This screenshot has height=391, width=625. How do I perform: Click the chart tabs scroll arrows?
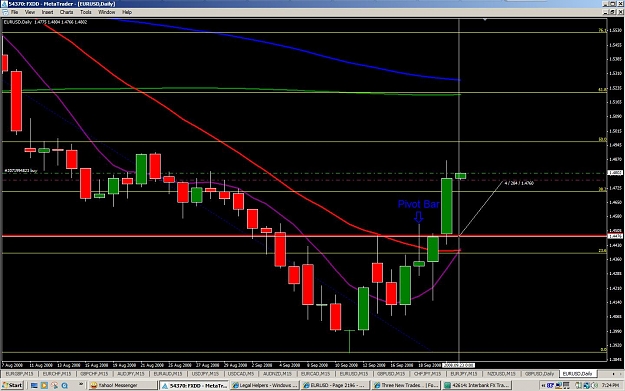616,374
